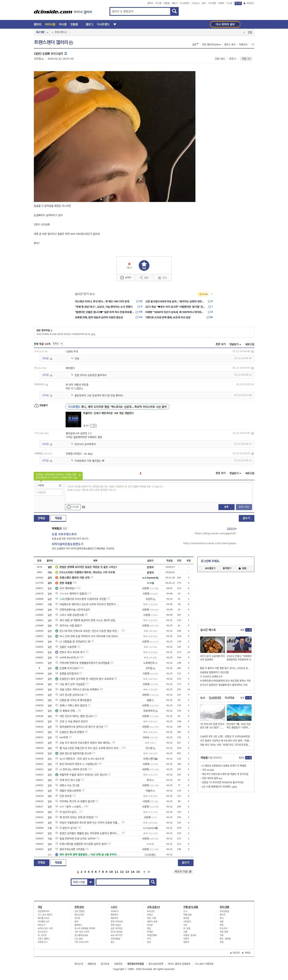Open the 갤러리 tab in the main nav
The image size is (288, 980).
tap(38, 24)
